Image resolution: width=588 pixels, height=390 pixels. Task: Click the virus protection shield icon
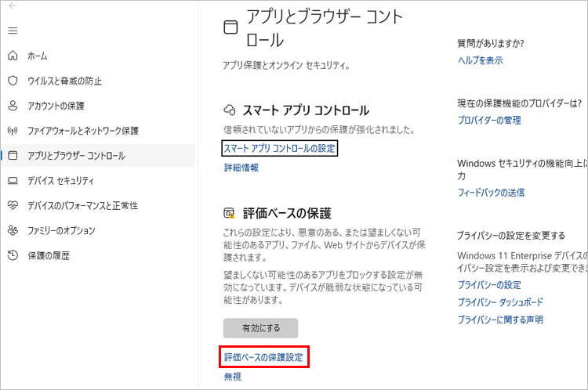12,81
